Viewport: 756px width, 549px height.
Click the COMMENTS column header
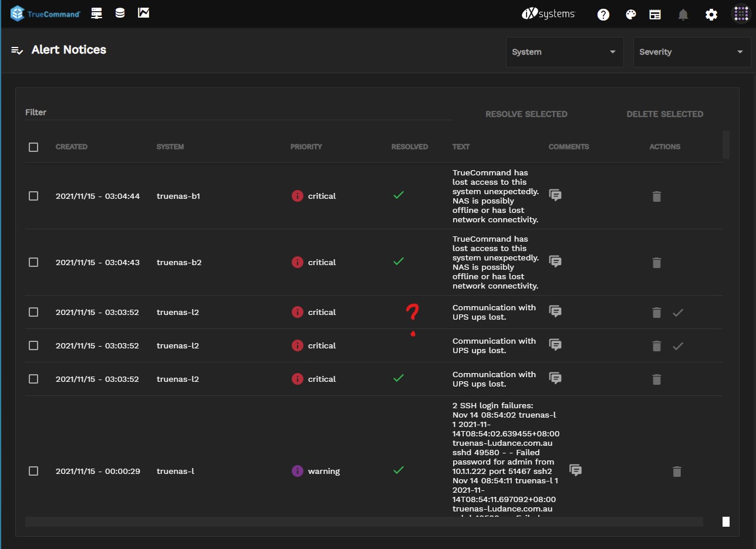[x=569, y=147]
